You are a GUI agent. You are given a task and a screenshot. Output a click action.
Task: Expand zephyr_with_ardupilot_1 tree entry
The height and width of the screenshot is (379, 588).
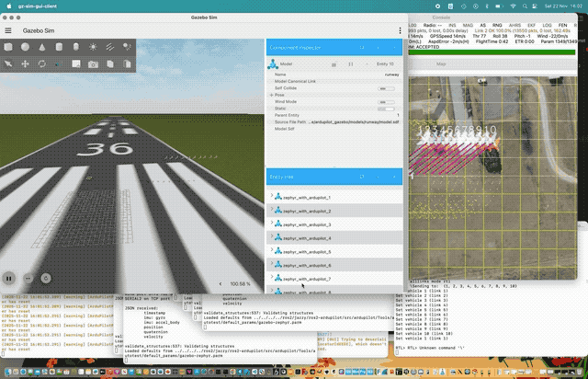(271, 198)
